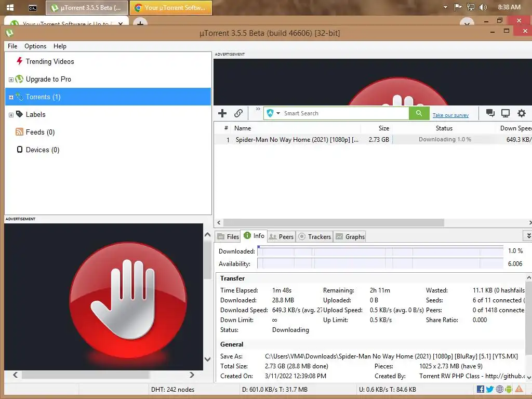The width and height of the screenshot is (532, 399).
Task: Click the upload rate status bar entry
Action: [388, 390]
